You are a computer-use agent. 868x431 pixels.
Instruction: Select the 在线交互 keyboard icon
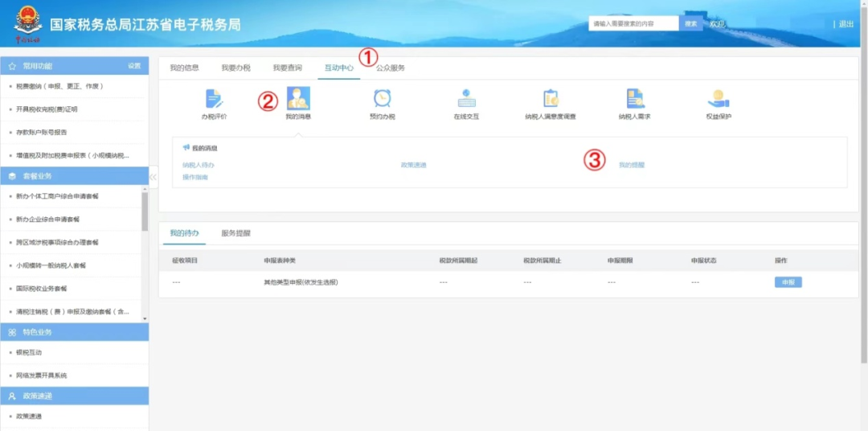(467, 98)
